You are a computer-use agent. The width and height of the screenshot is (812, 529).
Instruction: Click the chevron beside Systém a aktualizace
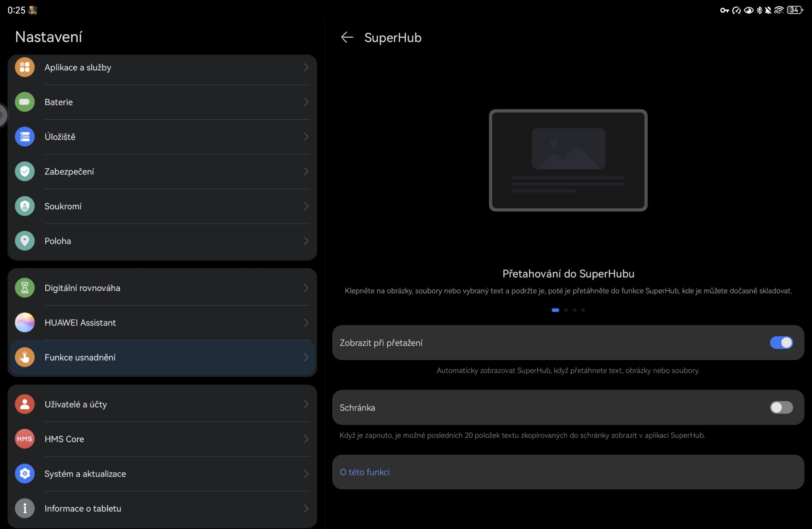point(306,474)
